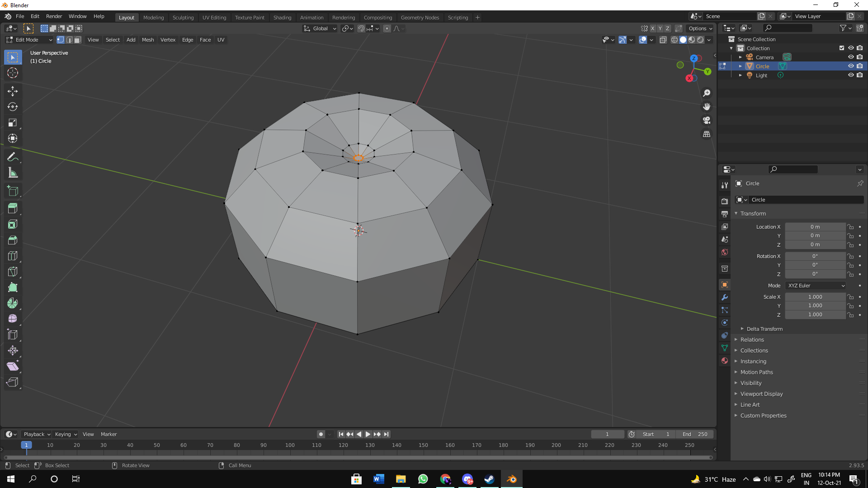Open the Global orientation dropdown
868x488 pixels.
[x=320, y=28]
